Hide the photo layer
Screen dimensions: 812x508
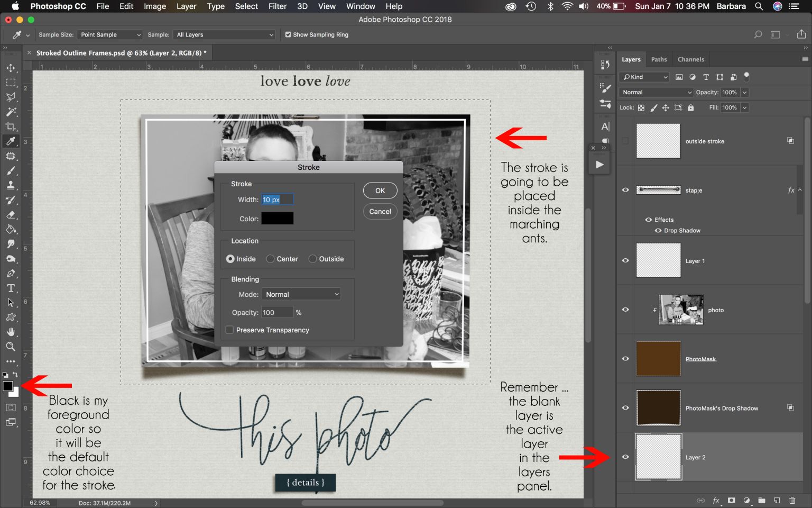[x=625, y=310]
